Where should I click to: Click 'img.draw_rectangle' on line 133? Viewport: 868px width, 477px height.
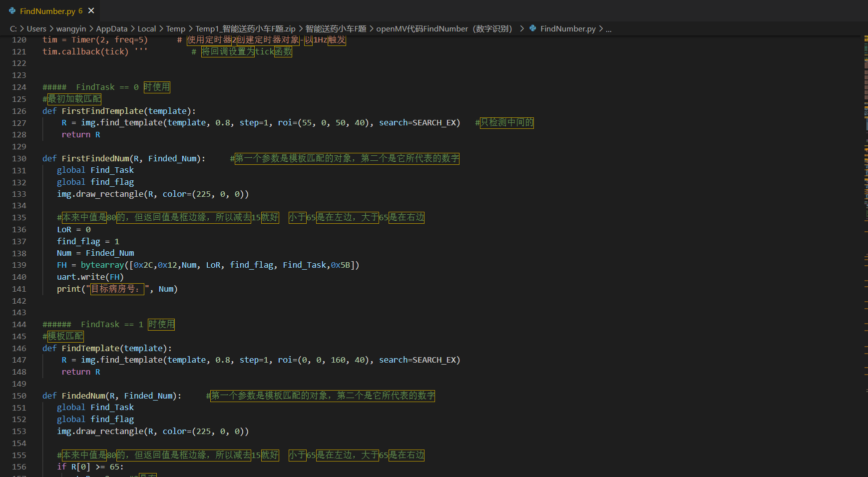[x=100, y=194]
